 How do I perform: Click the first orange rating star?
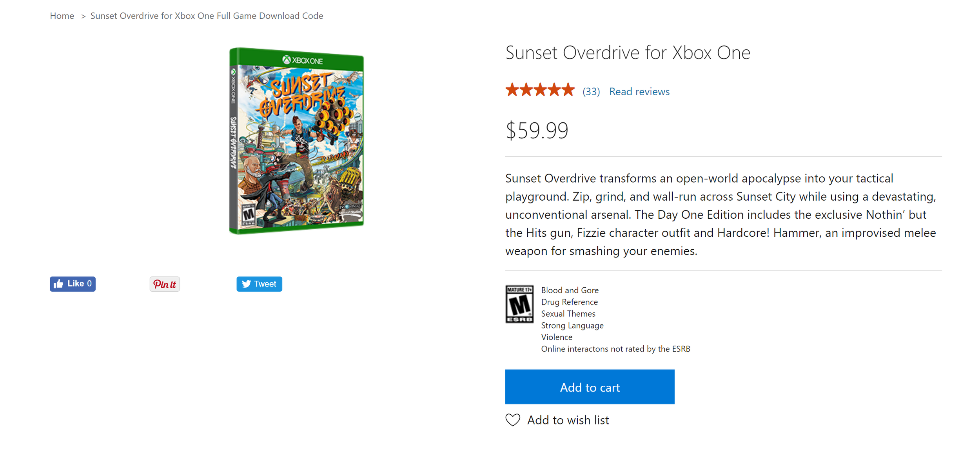pyautogui.click(x=512, y=90)
